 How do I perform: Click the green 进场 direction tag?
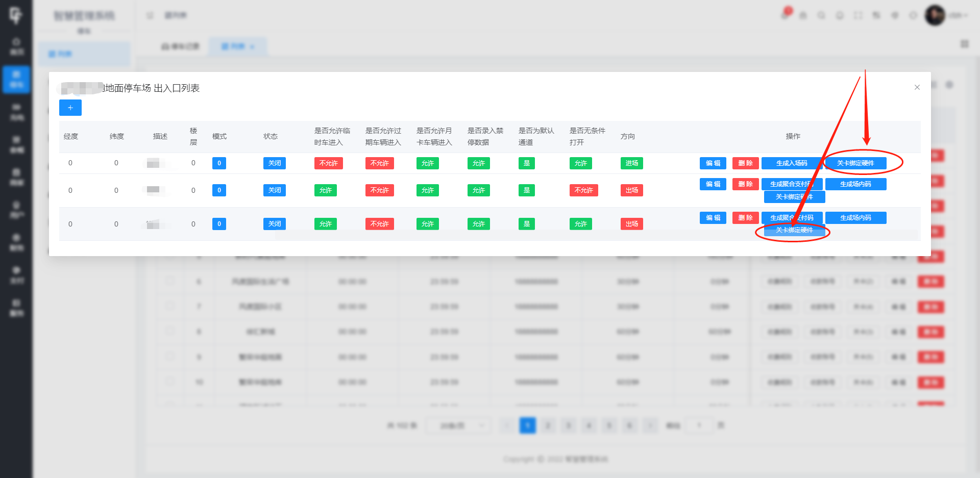(x=631, y=163)
